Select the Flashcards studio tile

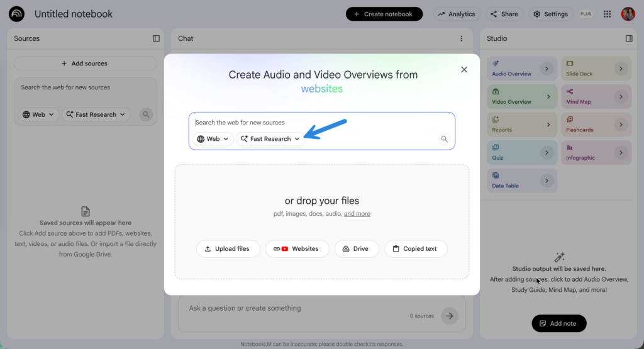click(x=596, y=125)
